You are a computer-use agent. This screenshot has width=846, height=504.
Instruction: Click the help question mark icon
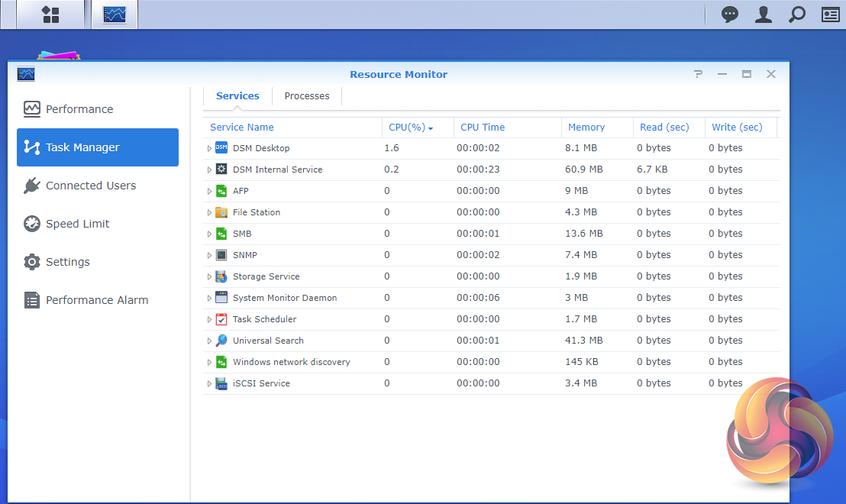coord(698,74)
